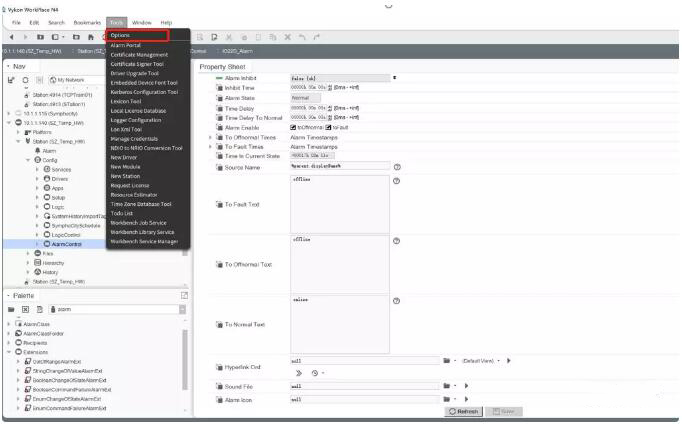
Task: Open the Property Sheet tab
Action: point(222,67)
